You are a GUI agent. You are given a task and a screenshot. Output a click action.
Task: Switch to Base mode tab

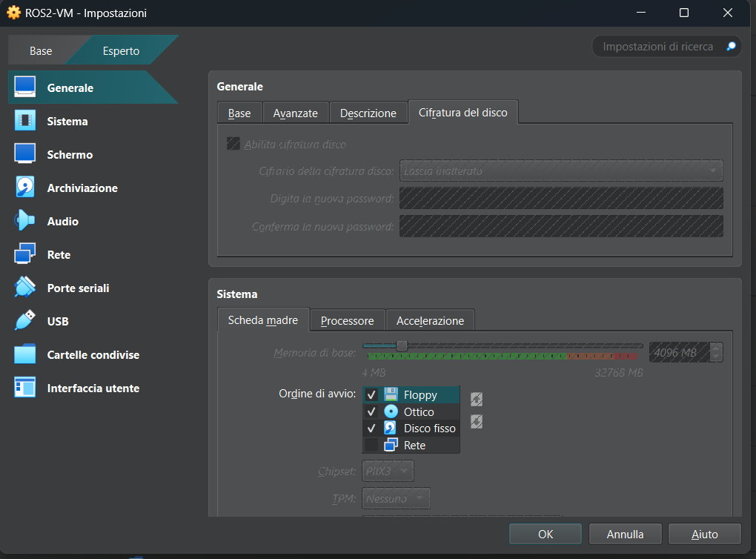pyautogui.click(x=41, y=50)
